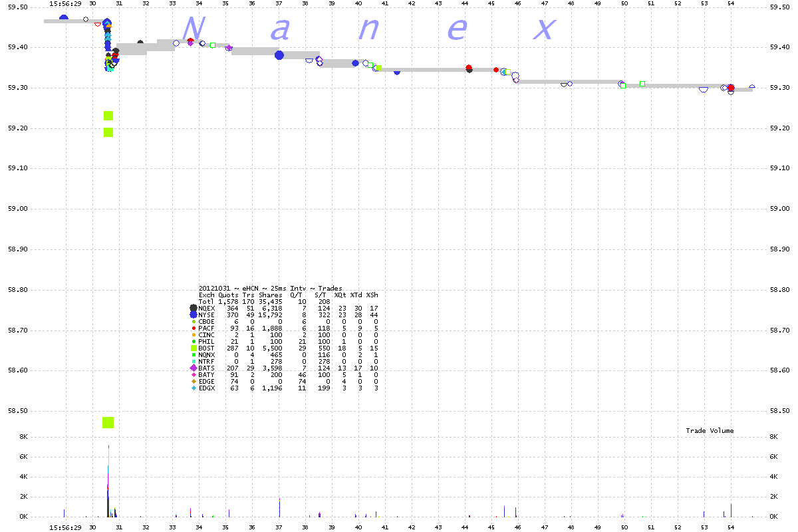Click the 'Quots' column header
798x532 pixels.
229,295
